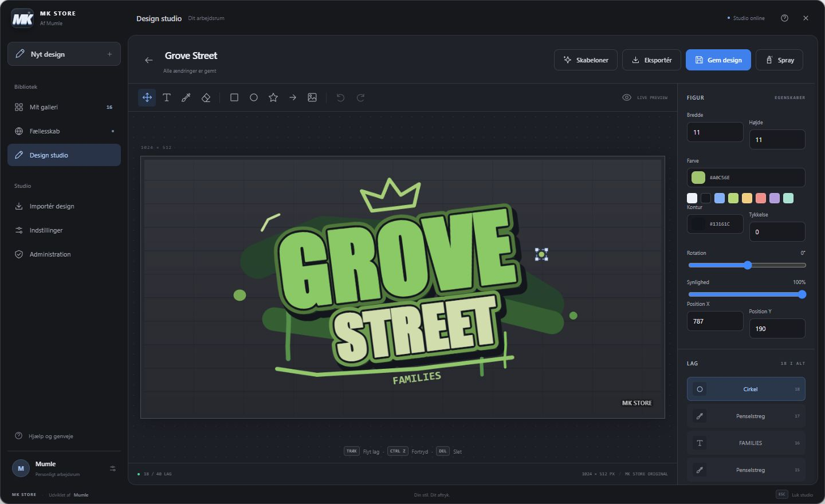This screenshot has height=504, width=825.
Task: Pick the pink-red color swatch
Action: pos(761,198)
